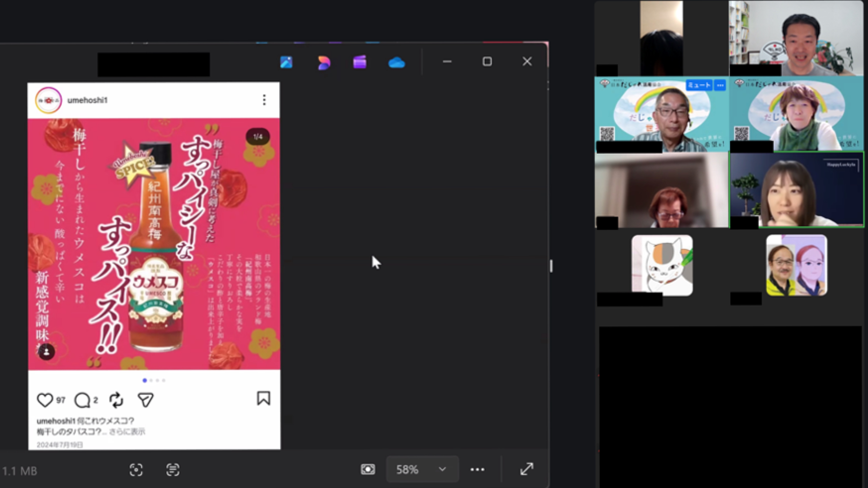Viewport: 868px width, 488px height.
Task: Launch the Designer icon in title bar
Action: point(324,63)
